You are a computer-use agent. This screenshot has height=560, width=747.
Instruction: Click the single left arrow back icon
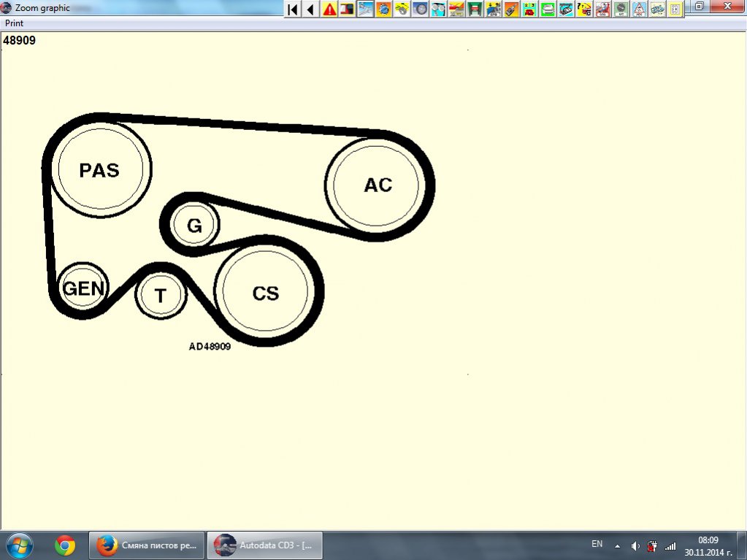[310, 9]
